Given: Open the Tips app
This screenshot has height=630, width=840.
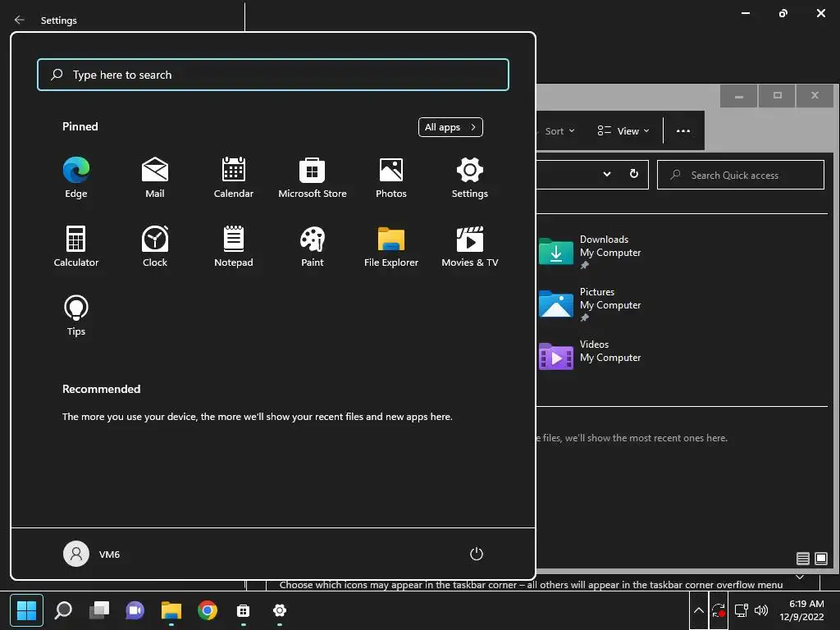Looking at the screenshot, I should click(x=76, y=316).
